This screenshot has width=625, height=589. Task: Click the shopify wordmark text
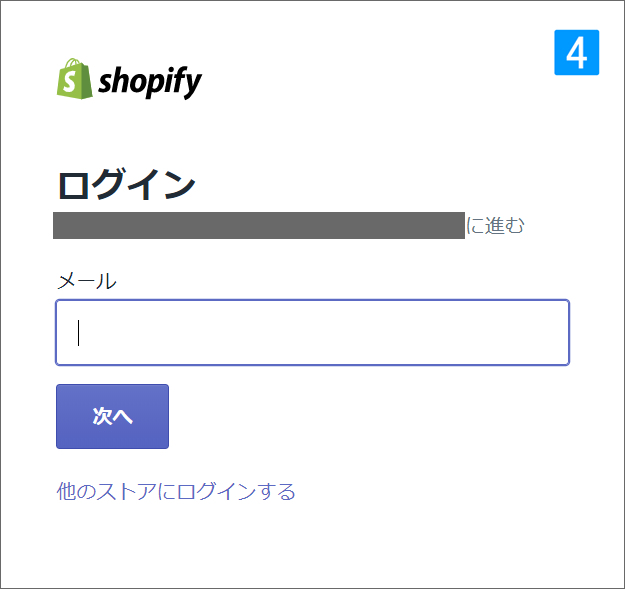click(150, 82)
